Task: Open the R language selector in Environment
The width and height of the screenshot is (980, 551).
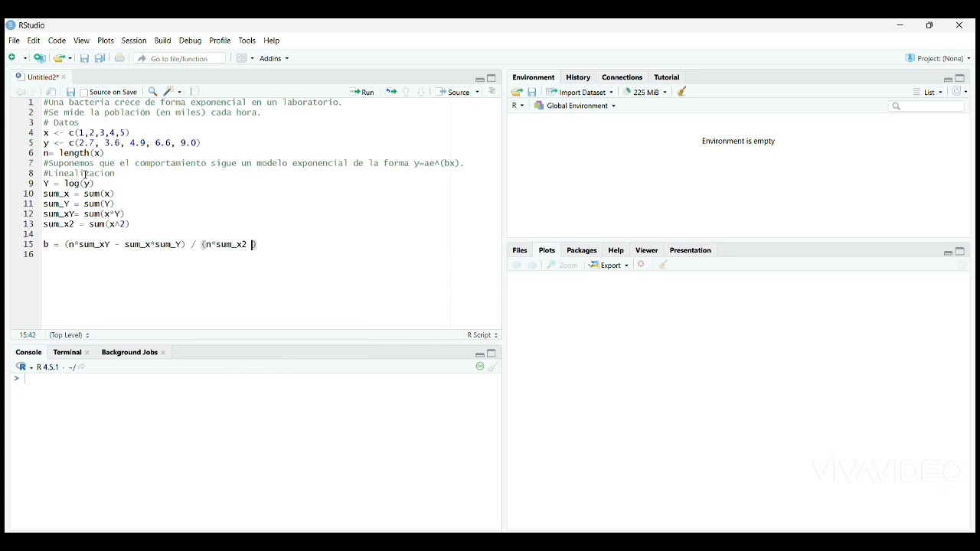Action: tap(518, 106)
